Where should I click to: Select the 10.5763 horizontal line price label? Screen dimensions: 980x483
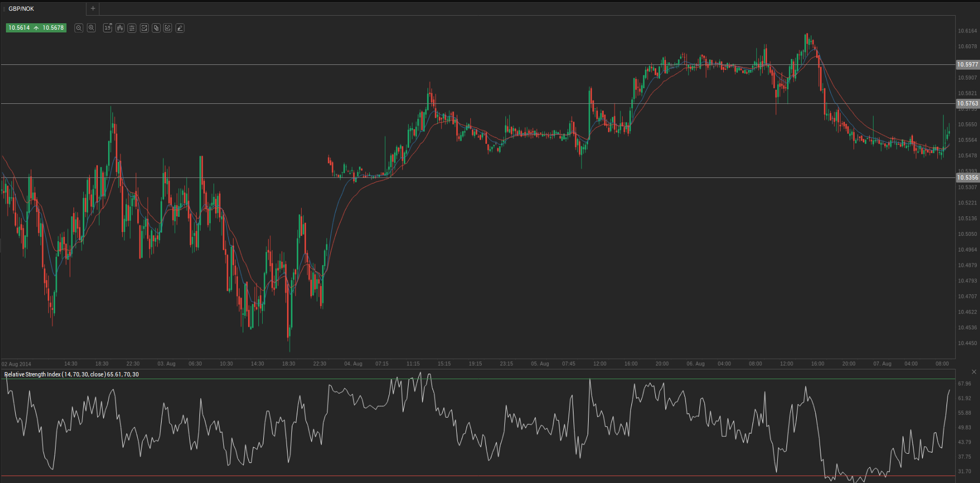[x=968, y=103]
